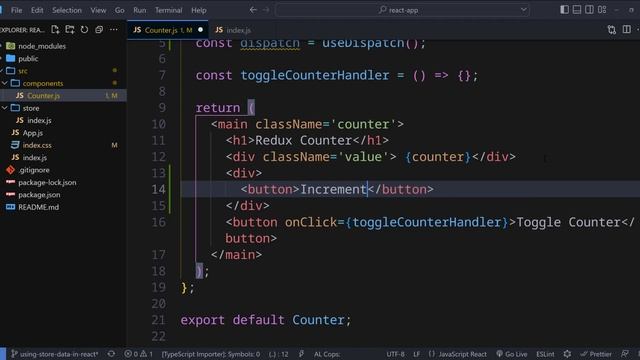Open changes compare icon in editor toolbar
Viewport: 640px width, 360px height.
[x=611, y=29]
